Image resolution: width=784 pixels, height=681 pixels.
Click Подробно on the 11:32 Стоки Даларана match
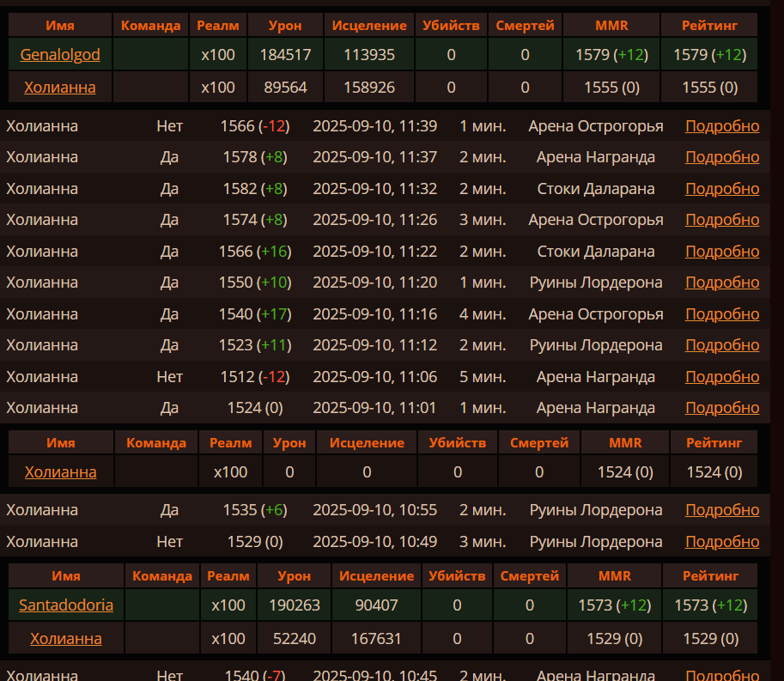click(721, 189)
